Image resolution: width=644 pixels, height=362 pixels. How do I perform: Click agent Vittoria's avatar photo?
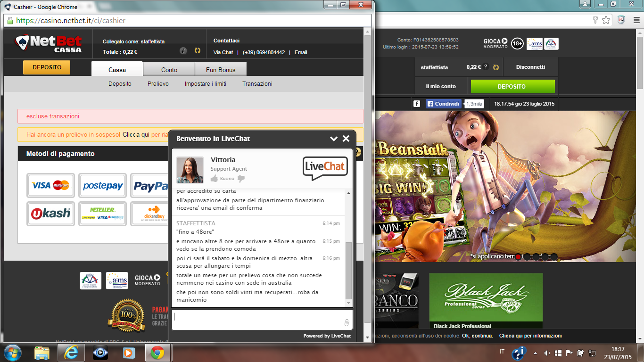[190, 170]
